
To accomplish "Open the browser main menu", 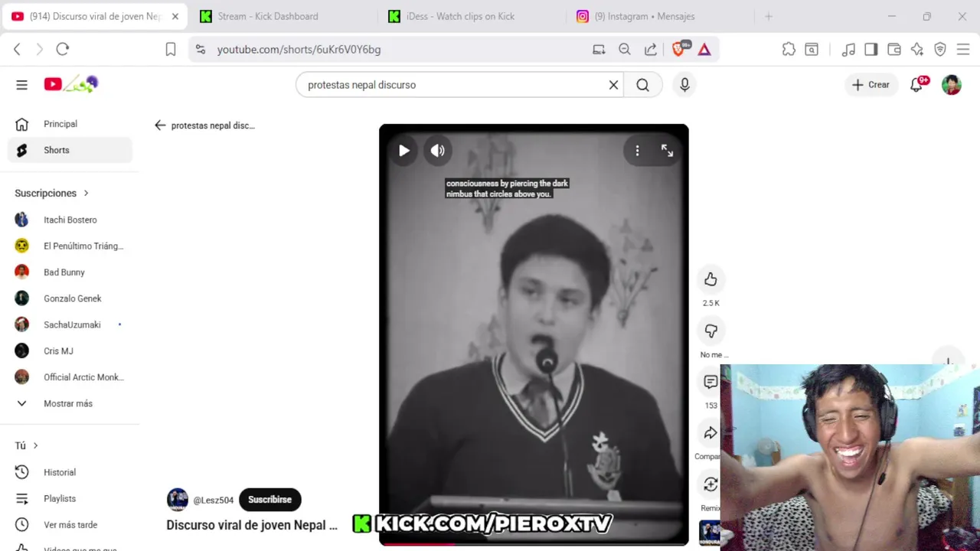I will [x=963, y=49].
